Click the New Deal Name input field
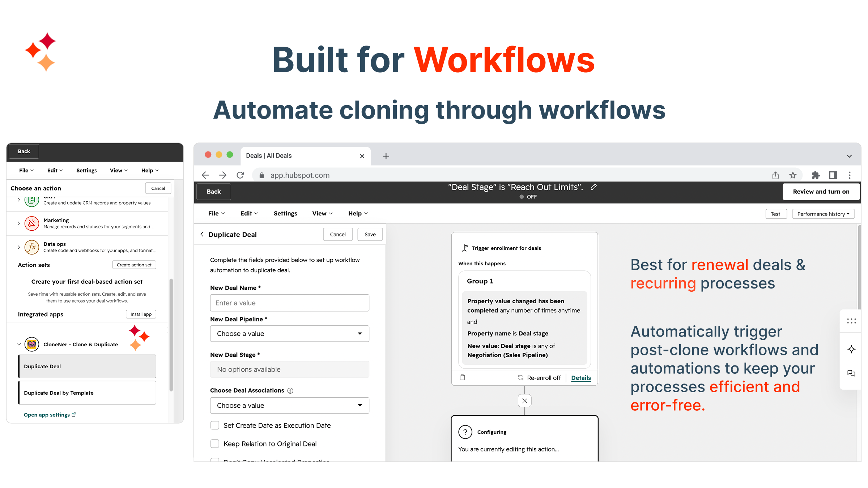 290,303
